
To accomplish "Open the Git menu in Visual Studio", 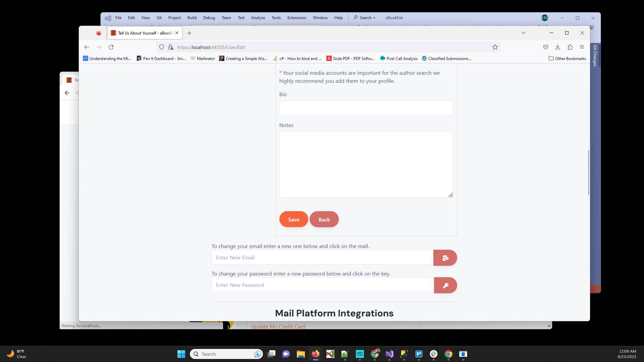I will click(159, 17).
